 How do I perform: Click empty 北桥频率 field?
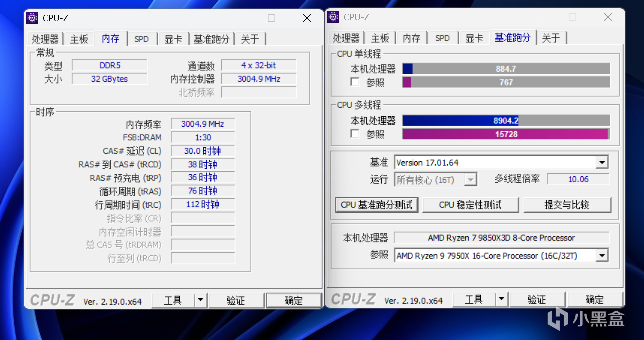259,92
